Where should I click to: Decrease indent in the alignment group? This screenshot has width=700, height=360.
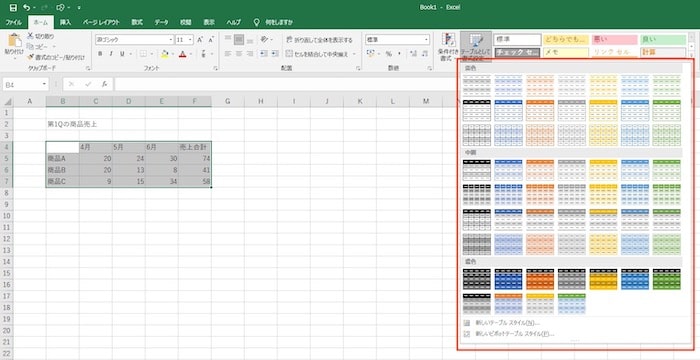tap(263, 54)
